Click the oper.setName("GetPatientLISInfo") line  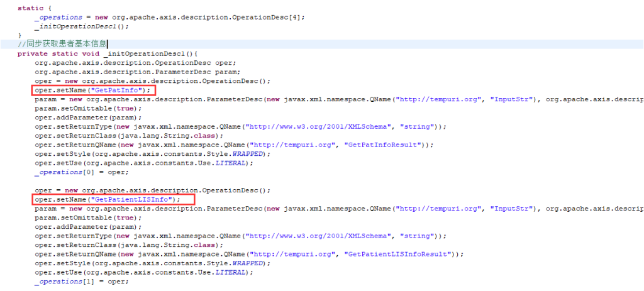[x=108, y=199]
